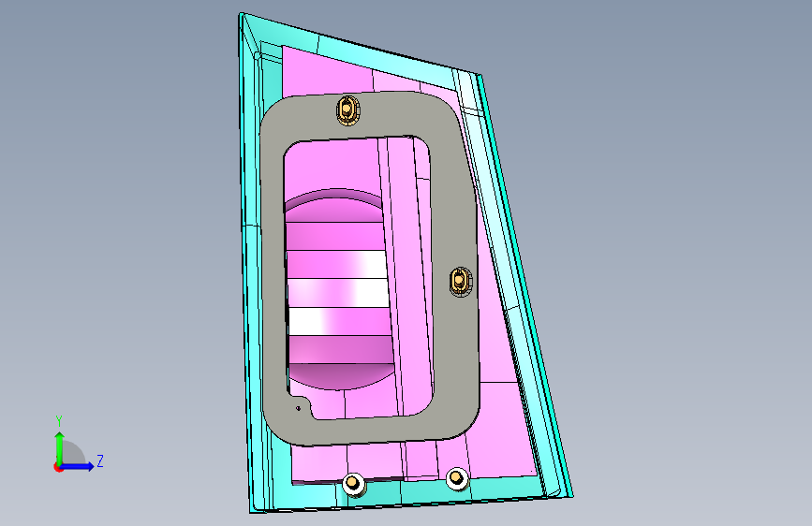Click the red origin sphere of axis triad
Viewport: 812px width, 526px height.
(58, 467)
